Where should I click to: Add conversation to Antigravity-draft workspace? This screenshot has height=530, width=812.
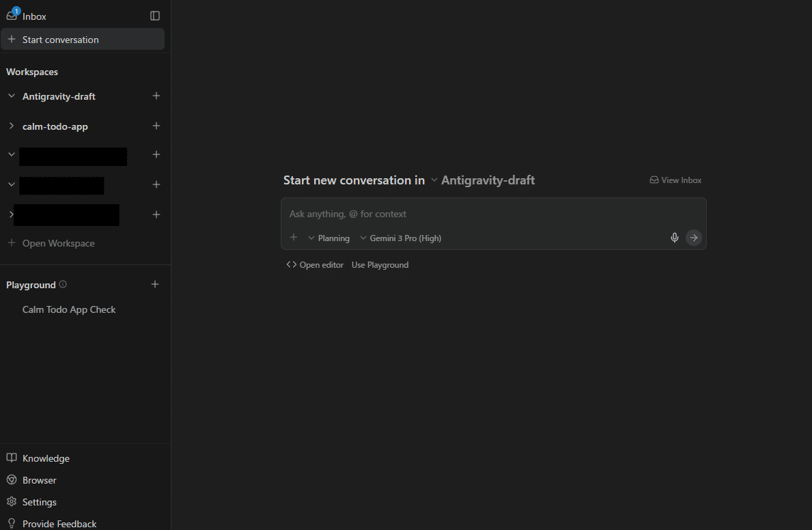click(156, 96)
